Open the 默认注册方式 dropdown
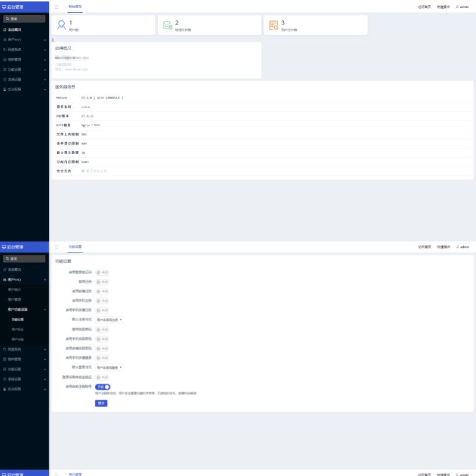 click(x=109, y=319)
